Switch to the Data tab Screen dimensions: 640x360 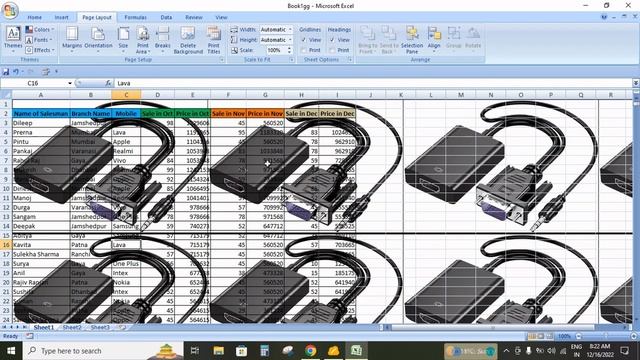[166, 18]
